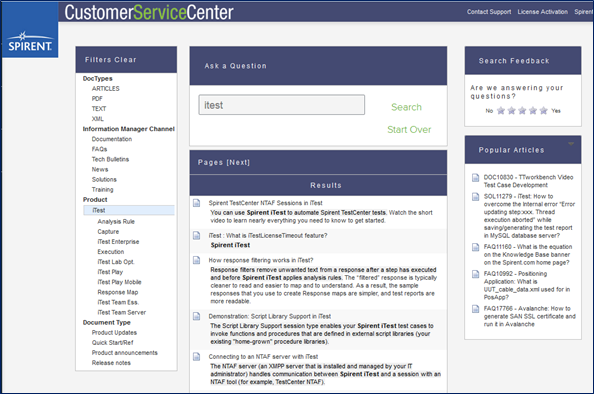Filter by XML doc type
The height and width of the screenshot is (394, 594).
(x=97, y=119)
